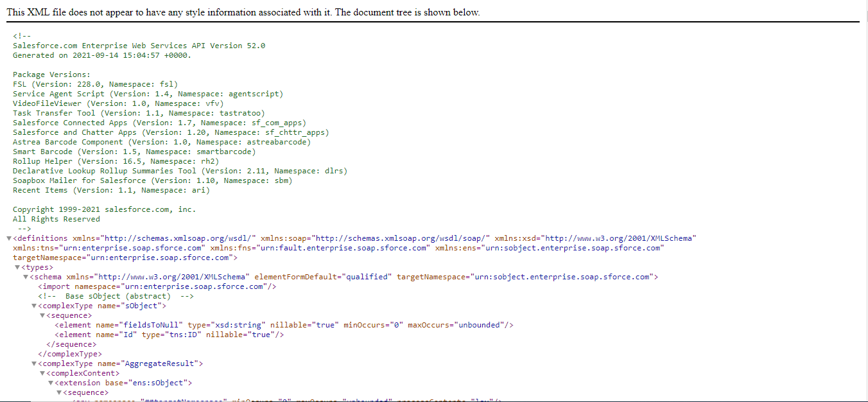
Task: Collapse the definitions root element triangle
Action: pyautogui.click(x=9, y=238)
